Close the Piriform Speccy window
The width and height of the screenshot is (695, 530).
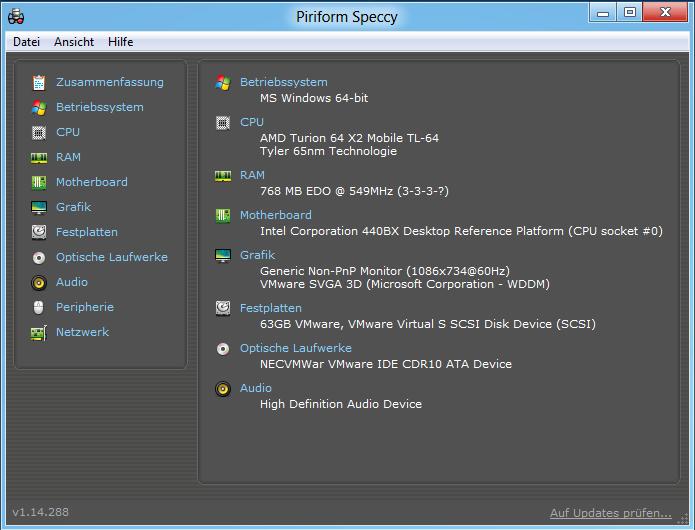pyautogui.click(x=665, y=12)
